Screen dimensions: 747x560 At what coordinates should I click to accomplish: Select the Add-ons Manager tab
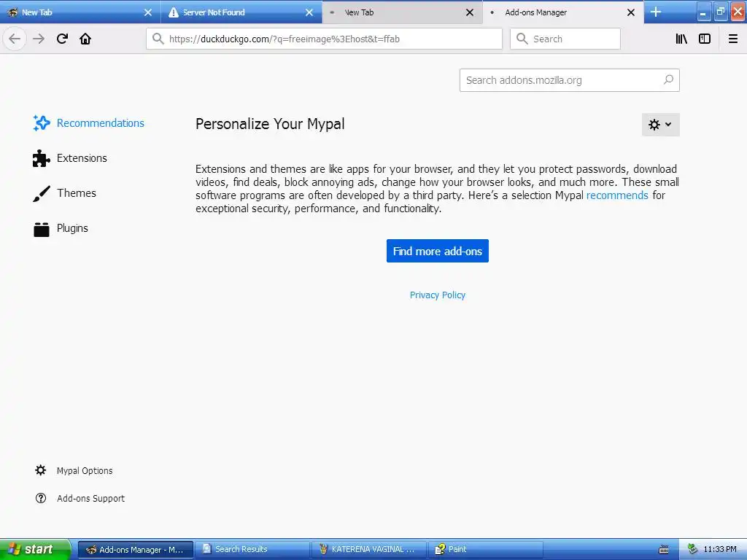564,12
